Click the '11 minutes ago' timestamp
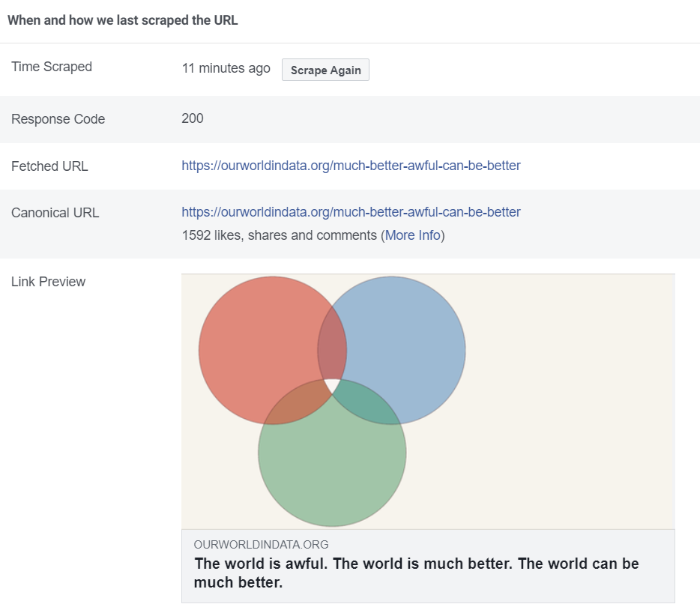Screen dimensions: 700x616 pyautogui.click(x=225, y=68)
